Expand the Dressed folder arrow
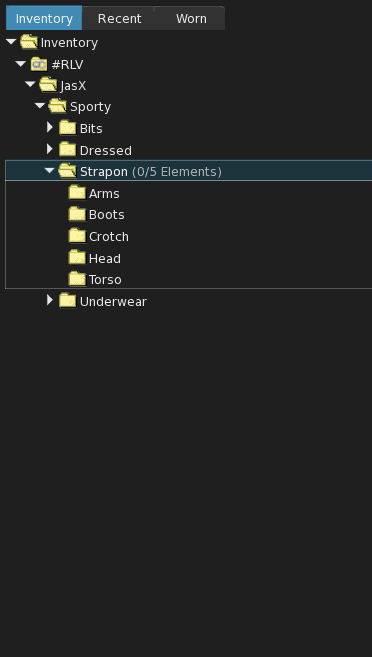This screenshot has width=372, height=657. [50, 149]
